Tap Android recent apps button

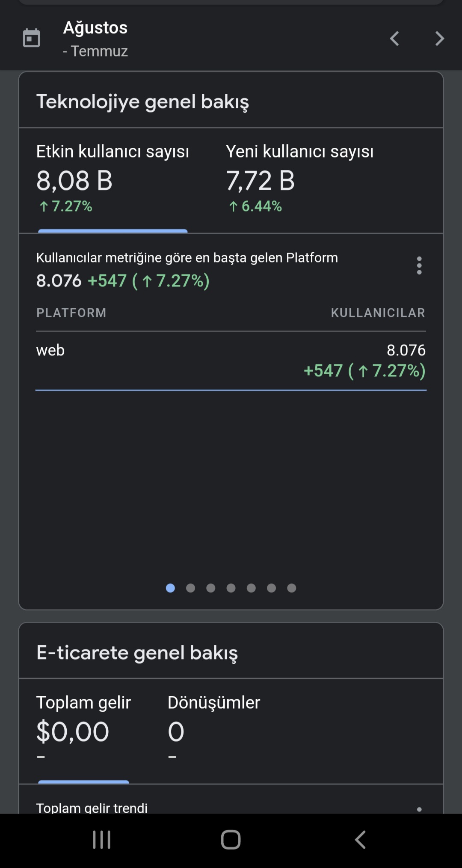pyautogui.click(x=102, y=840)
